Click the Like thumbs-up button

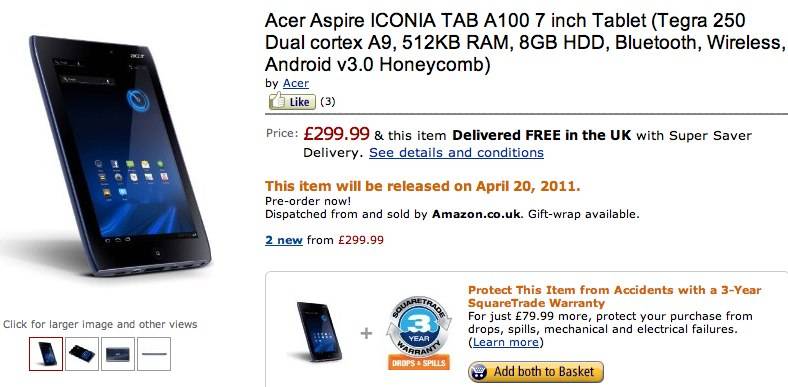coord(292,102)
